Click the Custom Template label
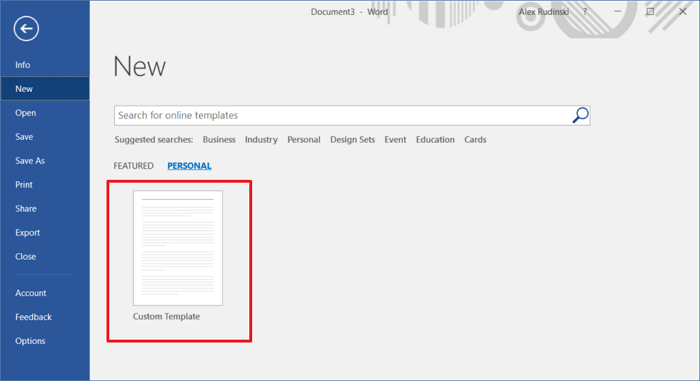The image size is (700, 381). (166, 316)
